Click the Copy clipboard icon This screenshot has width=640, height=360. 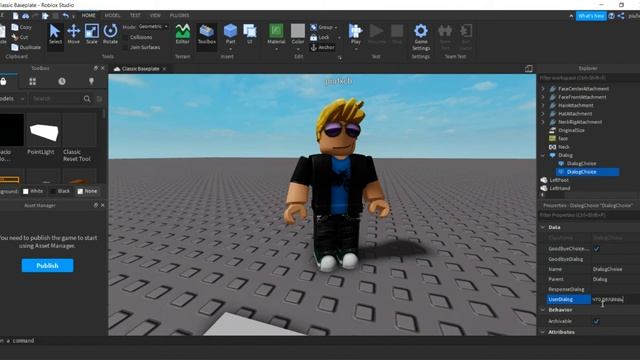tap(15, 27)
